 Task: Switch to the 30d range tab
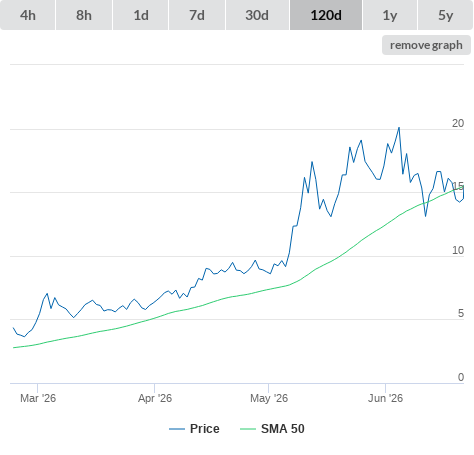point(257,15)
